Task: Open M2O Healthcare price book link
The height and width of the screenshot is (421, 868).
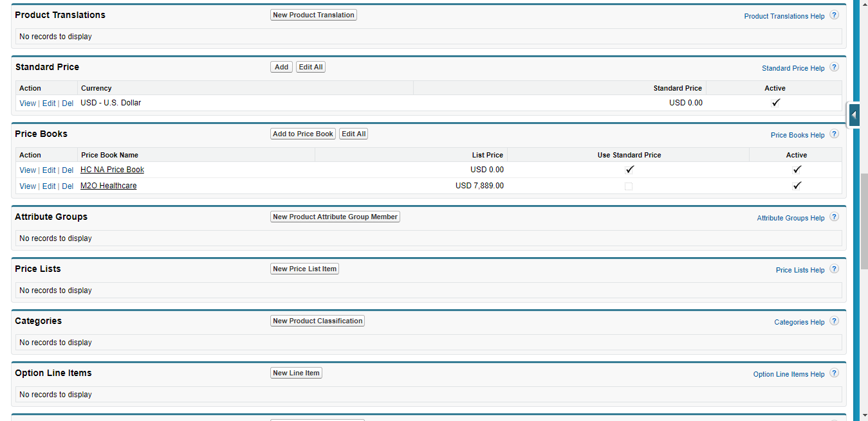Action: coord(108,186)
